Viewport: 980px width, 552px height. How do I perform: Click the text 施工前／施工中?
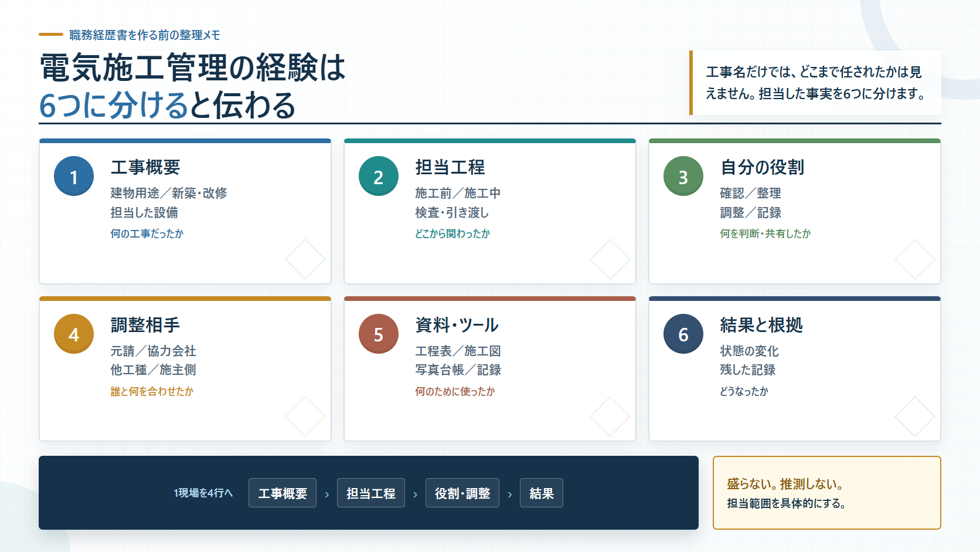pyautogui.click(x=458, y=193)
